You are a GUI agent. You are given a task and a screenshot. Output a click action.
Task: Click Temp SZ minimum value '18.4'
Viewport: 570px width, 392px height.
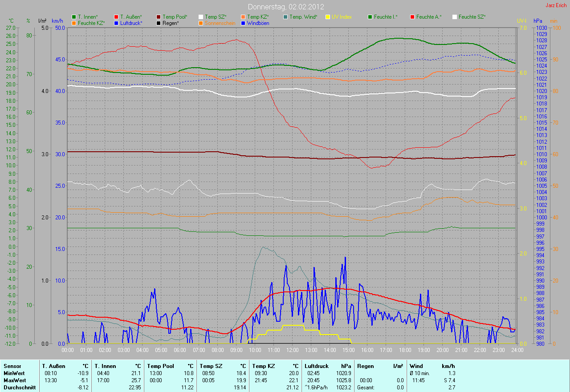241,373
